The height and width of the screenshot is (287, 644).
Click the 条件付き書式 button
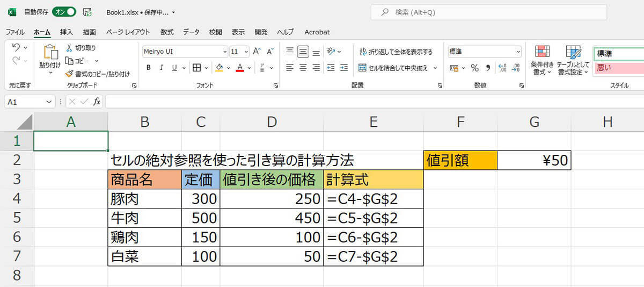pyautogui.click(x=542, y=59)
